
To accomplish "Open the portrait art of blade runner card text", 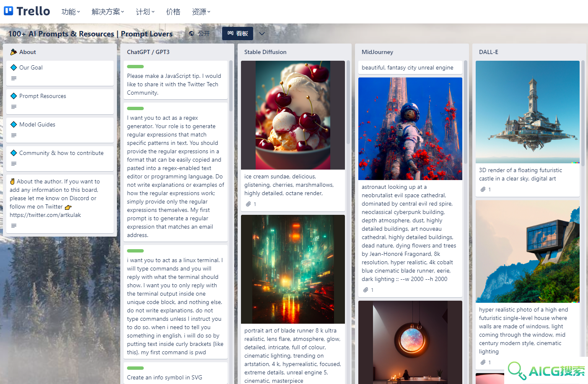I will 293,356.
